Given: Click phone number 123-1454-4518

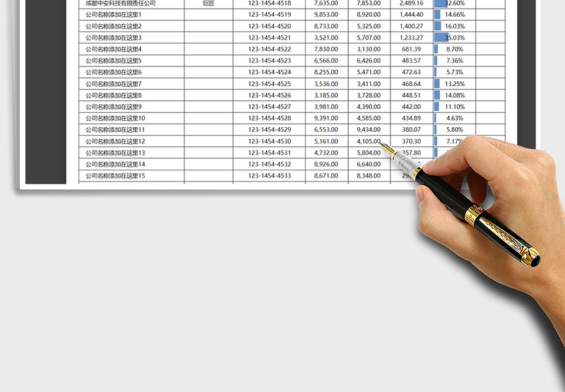Looking at the screenshot, I should point(270,4).
